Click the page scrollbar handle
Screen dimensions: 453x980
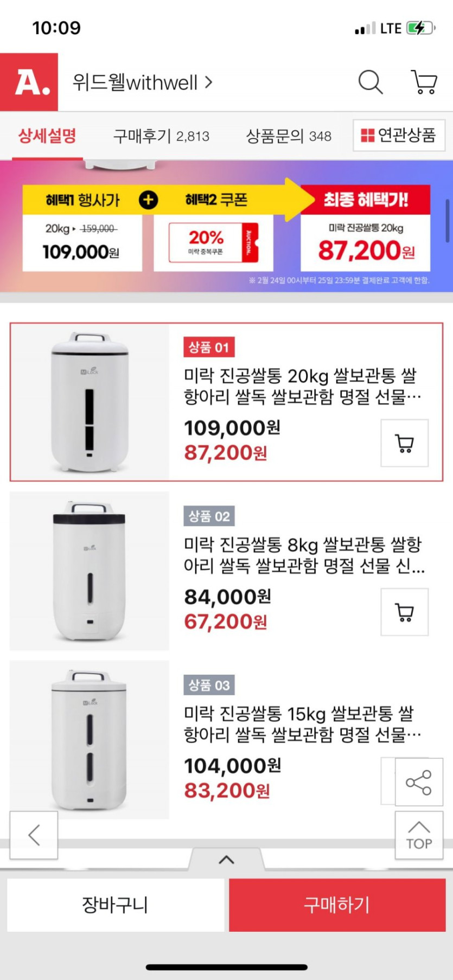pyautogui.click(x=448, y=221)
